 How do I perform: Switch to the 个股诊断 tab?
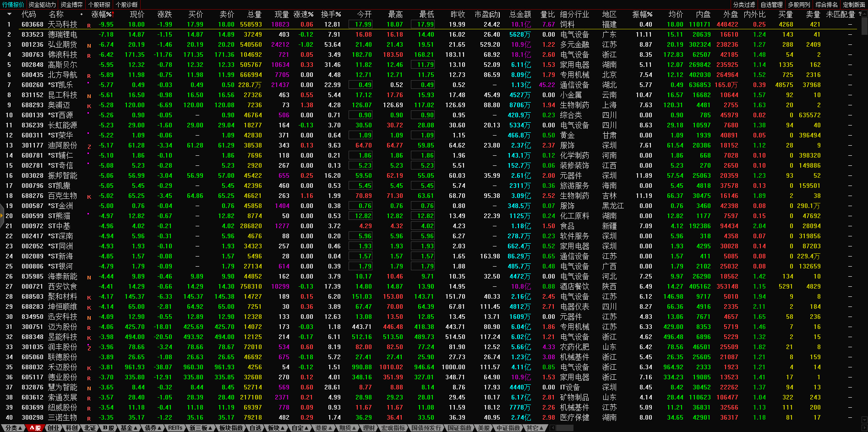tap(127, 5)
